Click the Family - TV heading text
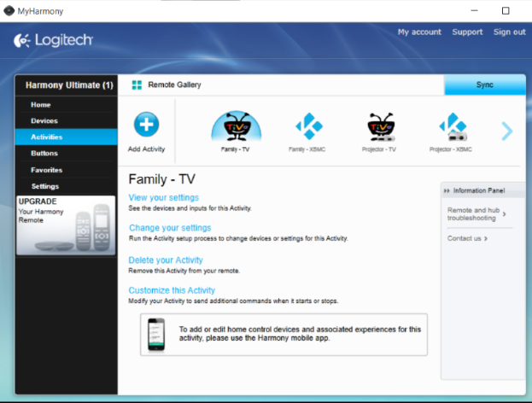Image resolution: width=532 pixels, height=403 pixels. (162, 179)
